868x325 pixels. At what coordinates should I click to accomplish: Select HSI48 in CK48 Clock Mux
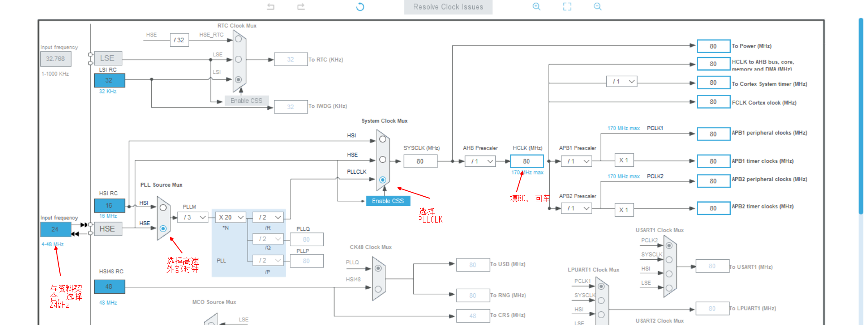pyautogui.click(x=378, y=289)
